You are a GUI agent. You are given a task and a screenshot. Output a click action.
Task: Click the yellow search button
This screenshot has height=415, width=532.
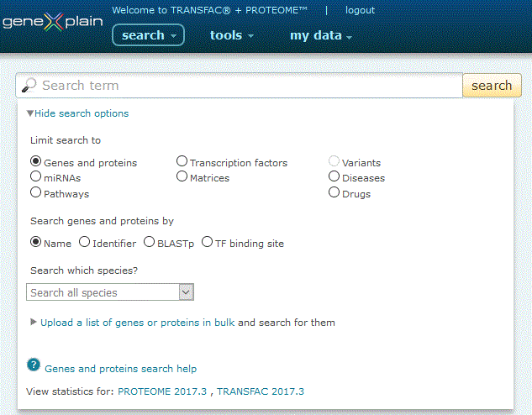[492, 86]
